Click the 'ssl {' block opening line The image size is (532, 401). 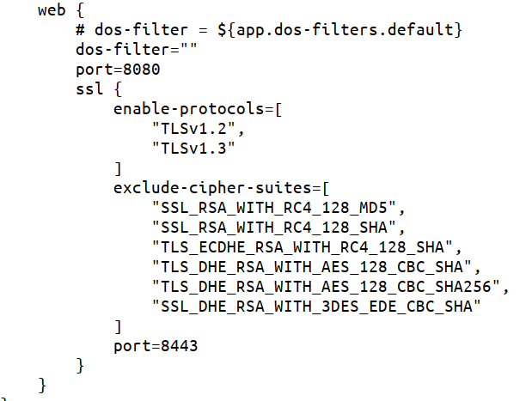pyautogui.click(x=99, y=88)
